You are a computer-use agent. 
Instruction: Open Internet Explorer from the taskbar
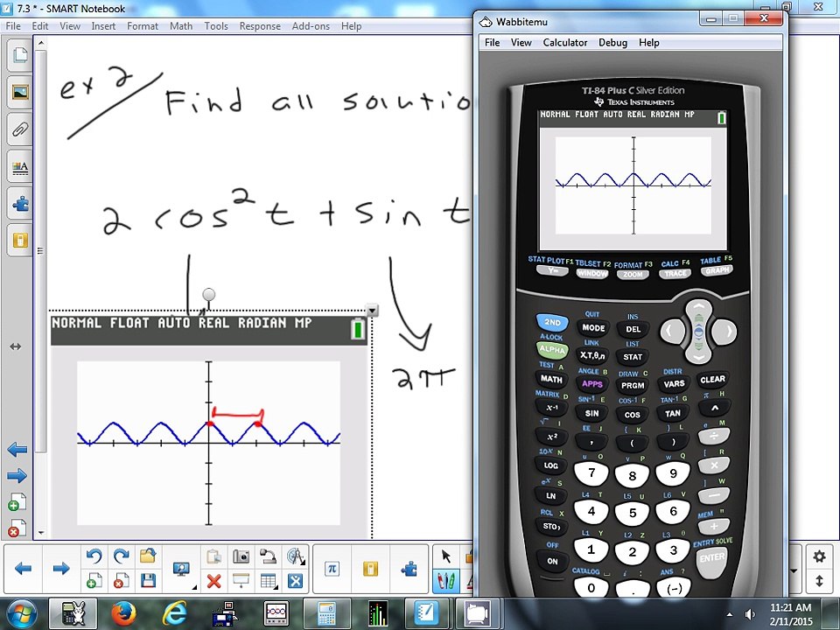175,614
